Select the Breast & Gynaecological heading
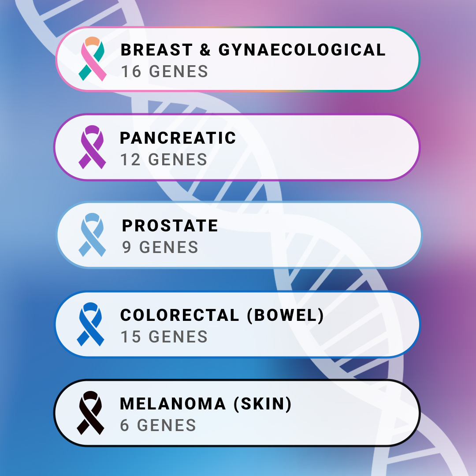The image size is (476, 476). click(x=253, y=50)
